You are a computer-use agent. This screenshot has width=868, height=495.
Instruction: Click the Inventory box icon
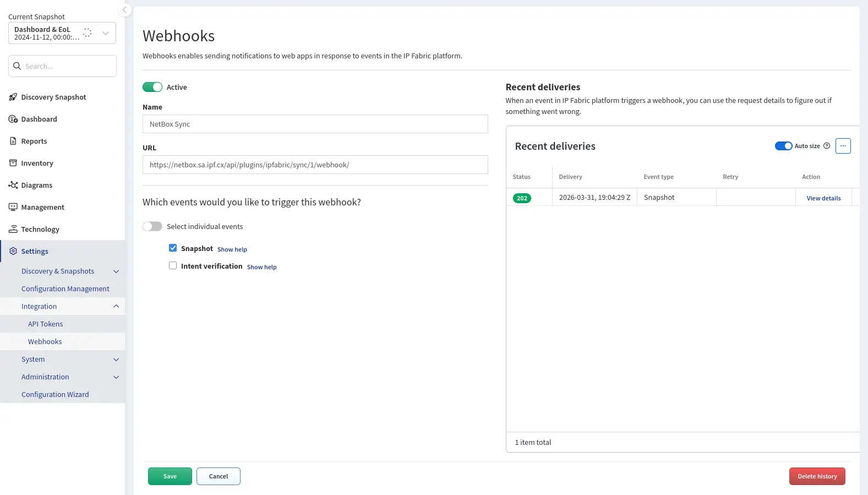[x=13, y=164]
